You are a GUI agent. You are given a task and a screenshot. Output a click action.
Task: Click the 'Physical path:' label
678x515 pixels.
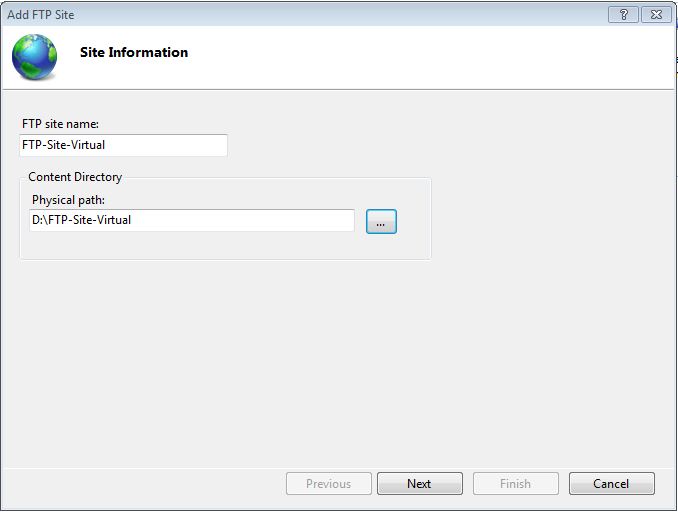click(x=68, y=200)
